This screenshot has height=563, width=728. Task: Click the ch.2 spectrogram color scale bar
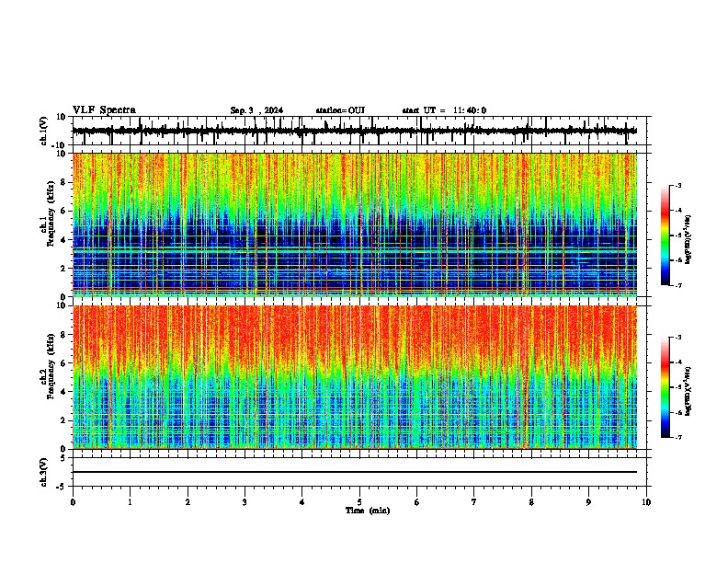pos(665,387)
